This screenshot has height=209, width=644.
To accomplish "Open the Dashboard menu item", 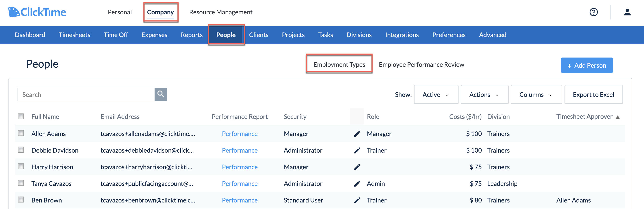I will (30, 35).
